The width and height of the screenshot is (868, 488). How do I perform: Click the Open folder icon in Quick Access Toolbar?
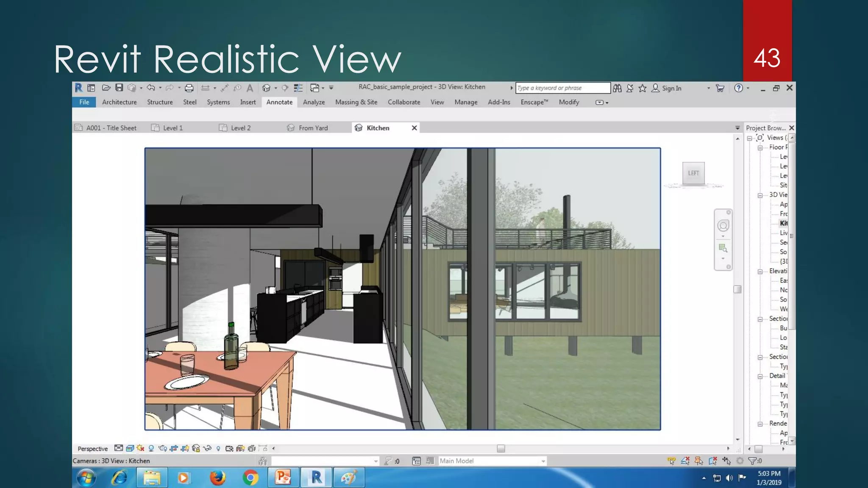(106, 88)
